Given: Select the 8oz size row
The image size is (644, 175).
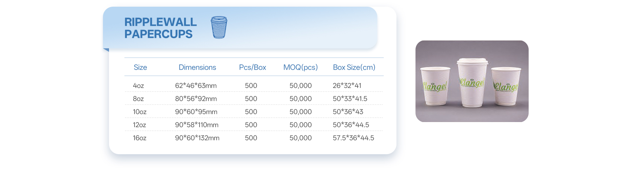Looking at the screenshot, I should 138,99.
